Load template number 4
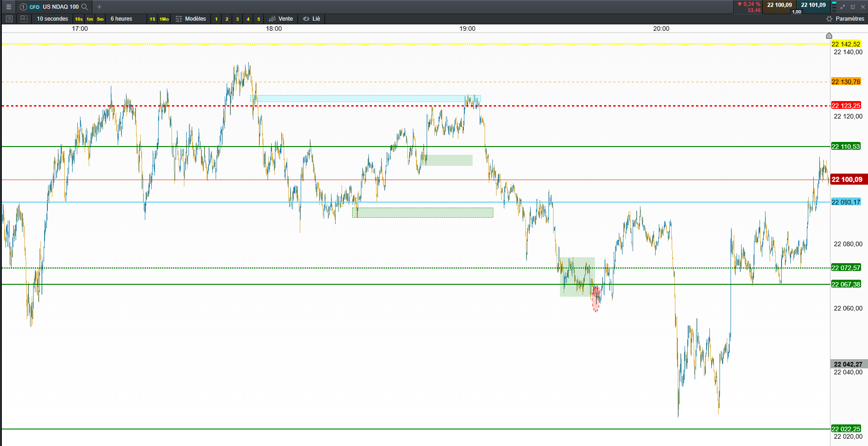 click(248, 19)
